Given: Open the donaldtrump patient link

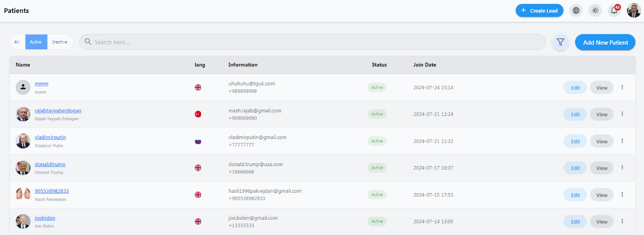Looking at the screenshot, I should pyautogui.click(x=50, y=164).
